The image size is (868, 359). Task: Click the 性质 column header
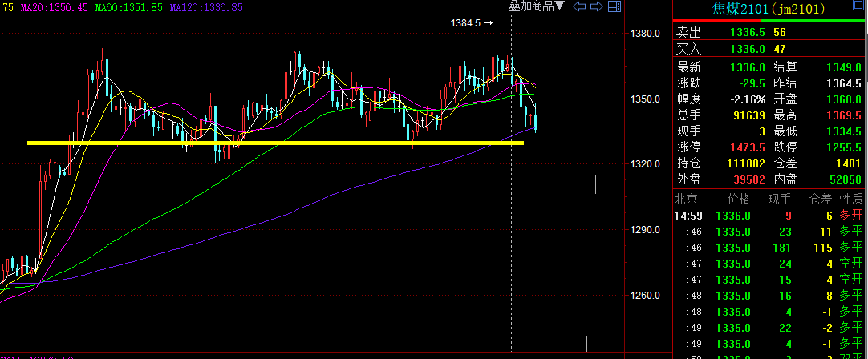tap(851, 199)
